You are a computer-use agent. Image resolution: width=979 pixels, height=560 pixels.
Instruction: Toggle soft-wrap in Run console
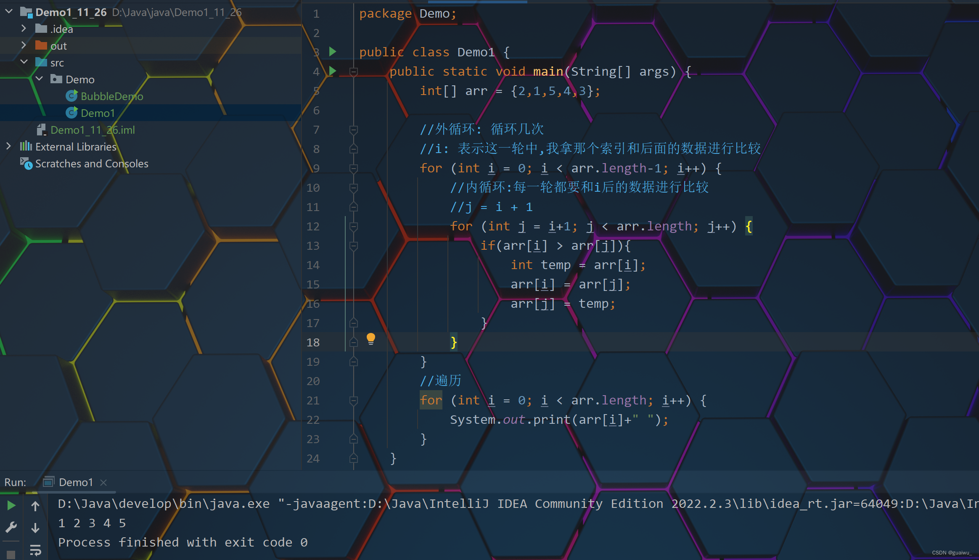tap(35, 549)
